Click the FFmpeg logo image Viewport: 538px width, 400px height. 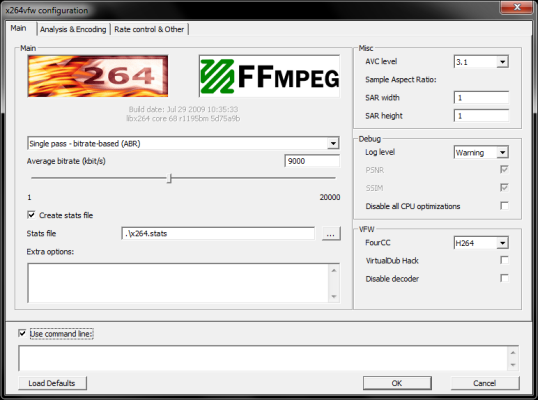[270, 76]
